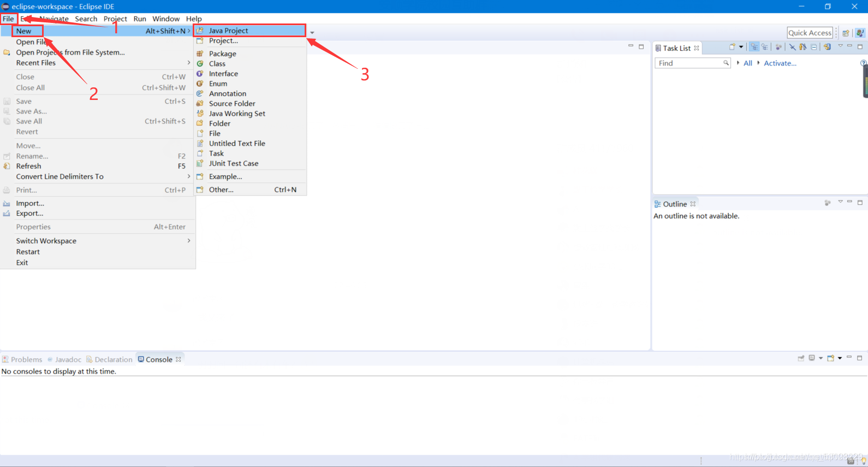The width and height of the screenshot is (868, 467).
Task: Expand Convert Line Delimiters To submenu
Action: (x=98, y=176)
